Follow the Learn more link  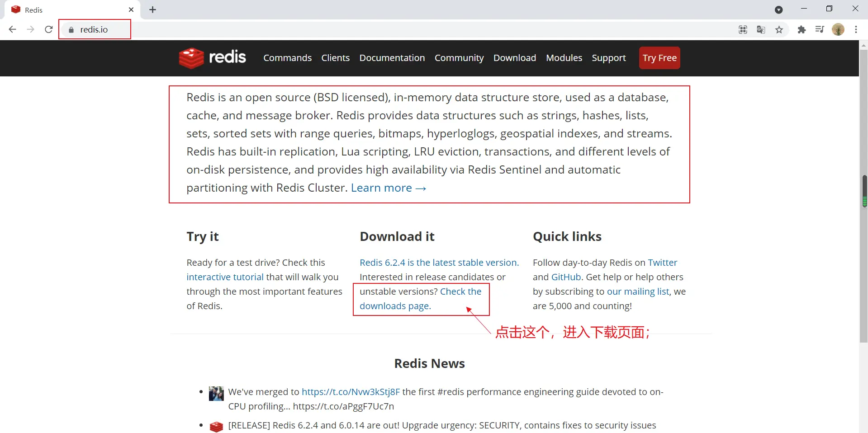coord(389,188)
